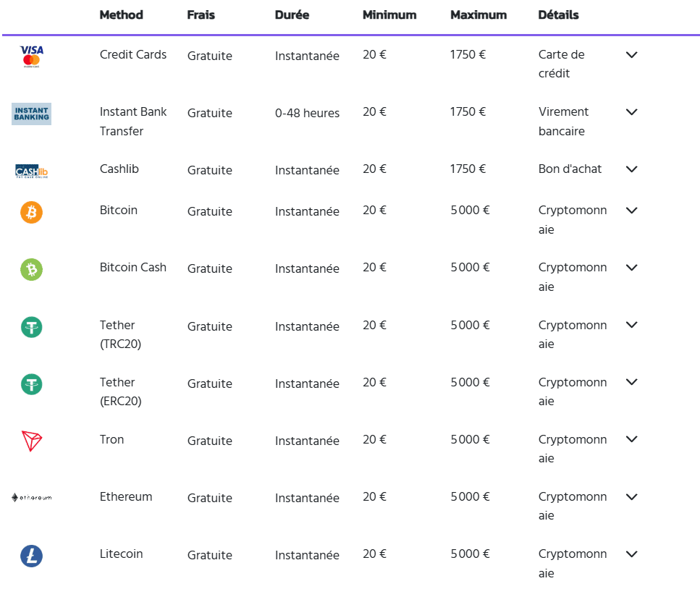The height and width of the screenshot is (589, 700).
Task: Click the Tether ERC20 icon
Action: (x=31, y=384)
